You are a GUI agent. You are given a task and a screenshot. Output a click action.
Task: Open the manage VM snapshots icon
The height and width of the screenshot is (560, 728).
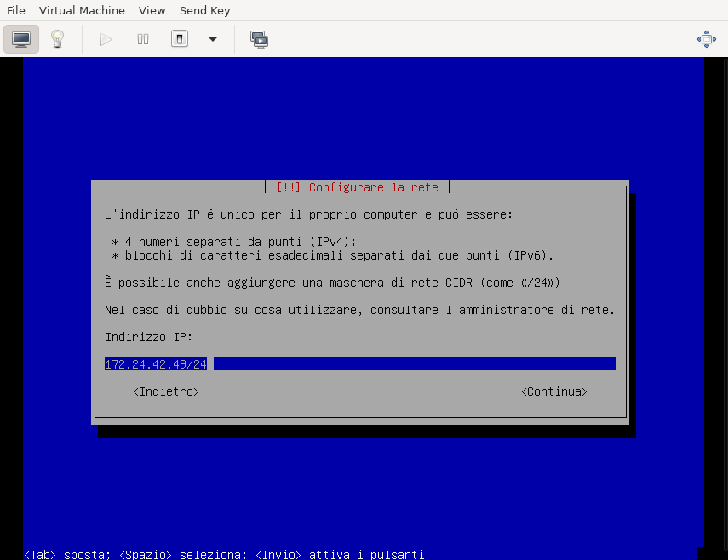point(259,39)
